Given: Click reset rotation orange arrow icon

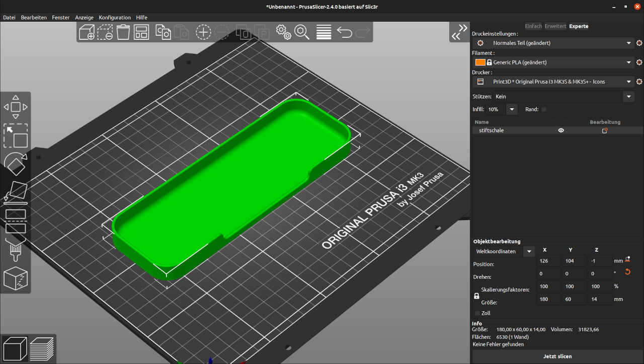Looking at the screenshot, I should tap(627, 272).
